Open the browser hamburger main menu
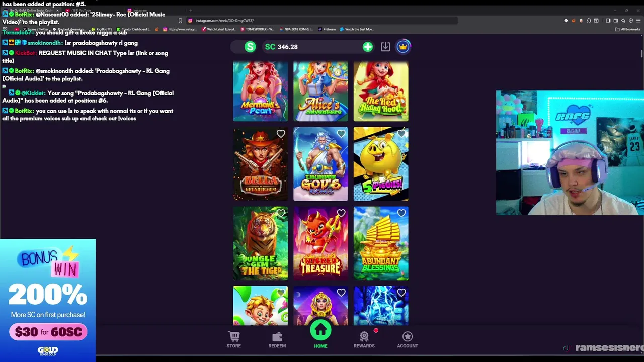This screenshot has width=644, height=362. tap(638, 21)
